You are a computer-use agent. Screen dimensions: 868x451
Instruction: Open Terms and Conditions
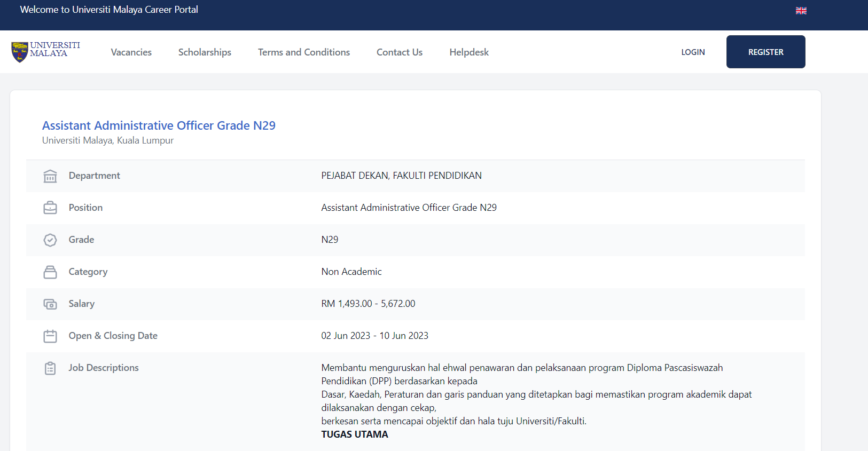click(x=304, y=52)
